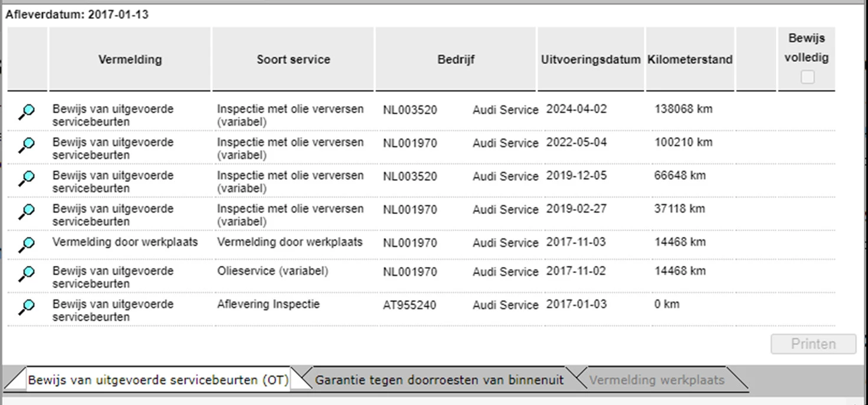
Task: Inspect the Vermelding door werkplaats entry
Action: [27, 243]
